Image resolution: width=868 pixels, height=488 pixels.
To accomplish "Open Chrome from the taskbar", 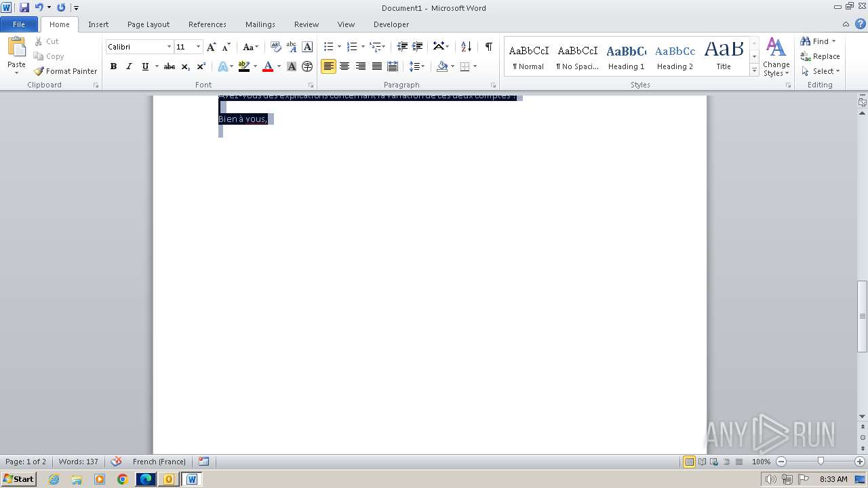I will tap(123, 479).
